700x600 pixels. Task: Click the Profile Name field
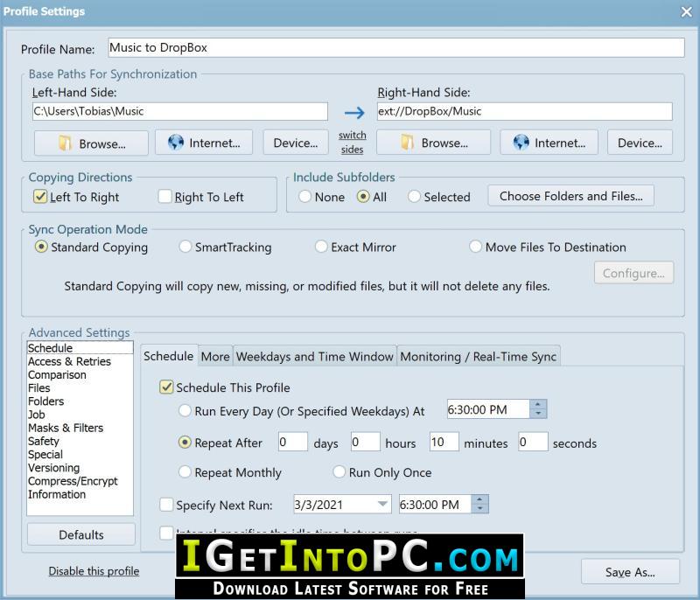pyautogui.click(x=396, y=48)
